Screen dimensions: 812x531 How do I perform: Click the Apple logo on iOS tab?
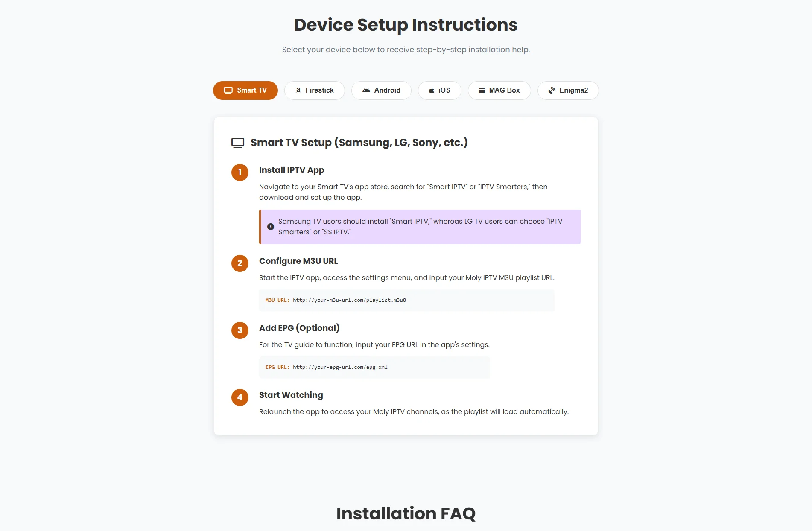coord(431,90)
